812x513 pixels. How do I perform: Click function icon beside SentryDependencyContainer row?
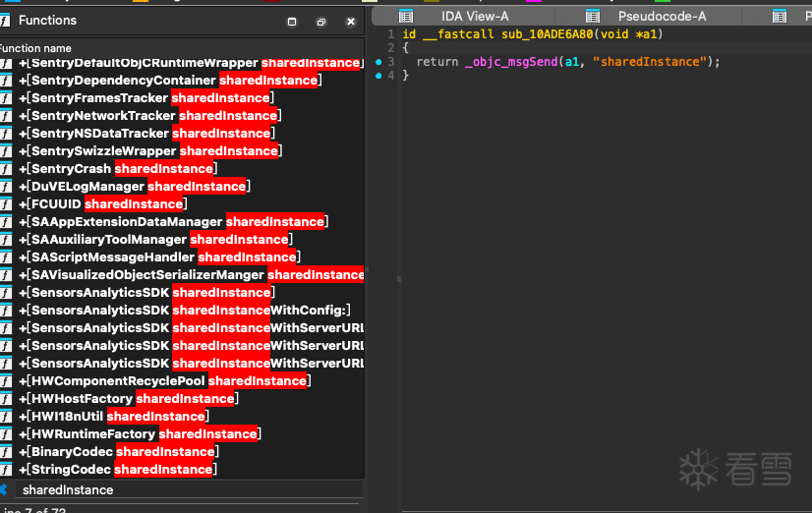pyautogui.click(x=6, y=81)
